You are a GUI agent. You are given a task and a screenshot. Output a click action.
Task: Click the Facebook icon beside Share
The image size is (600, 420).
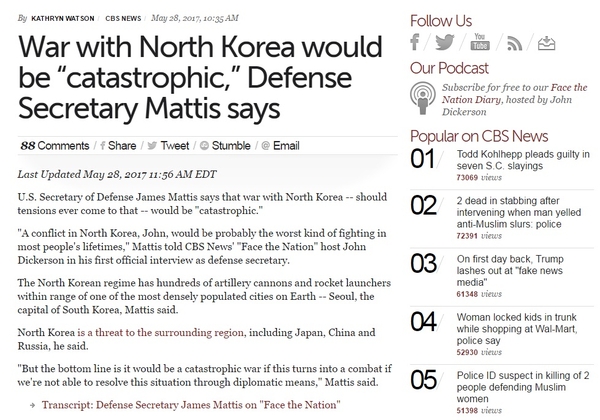102,146
